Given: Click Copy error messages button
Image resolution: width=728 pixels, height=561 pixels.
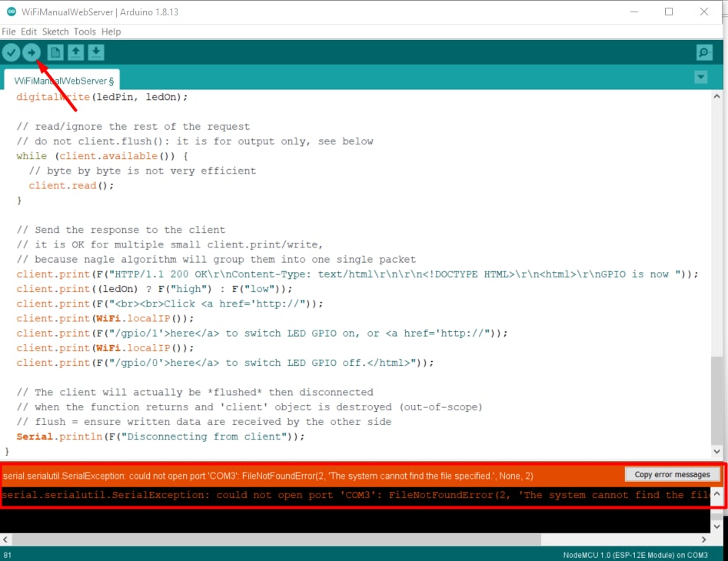Looking at the screenshot, I should (672, 474).
